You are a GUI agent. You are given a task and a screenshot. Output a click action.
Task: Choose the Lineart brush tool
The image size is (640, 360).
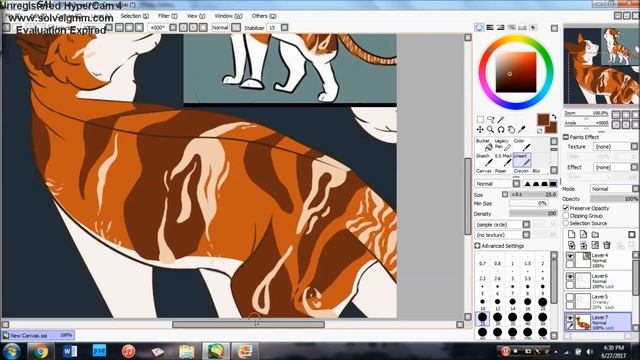522,160
